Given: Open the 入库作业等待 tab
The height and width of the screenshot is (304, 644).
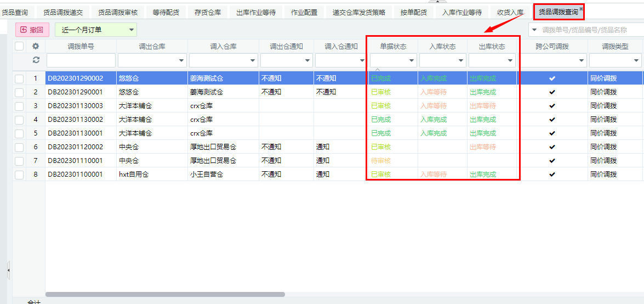Looking at the screenshot, I should coord(462,12).
